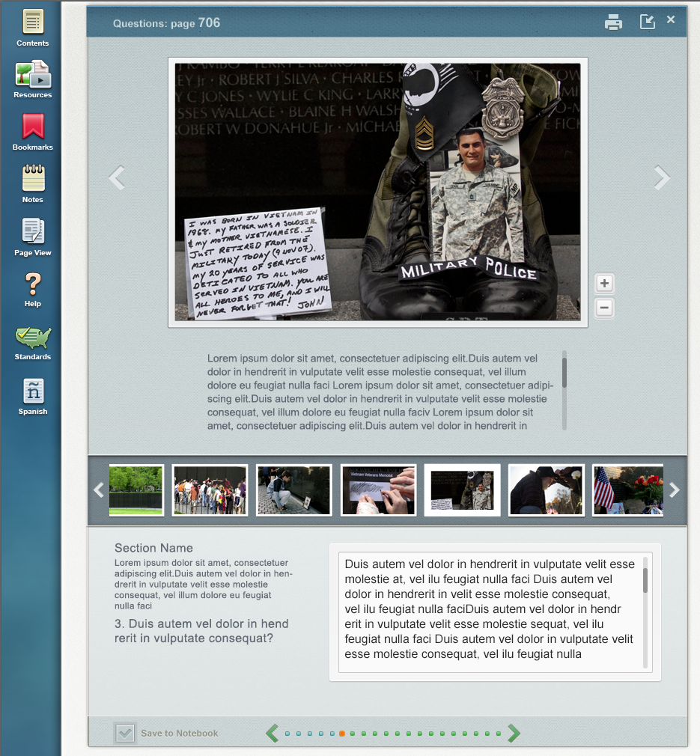Click the 'Questions: page 706' title
This screenshot has width=700, height=756.
coord(166,22)
